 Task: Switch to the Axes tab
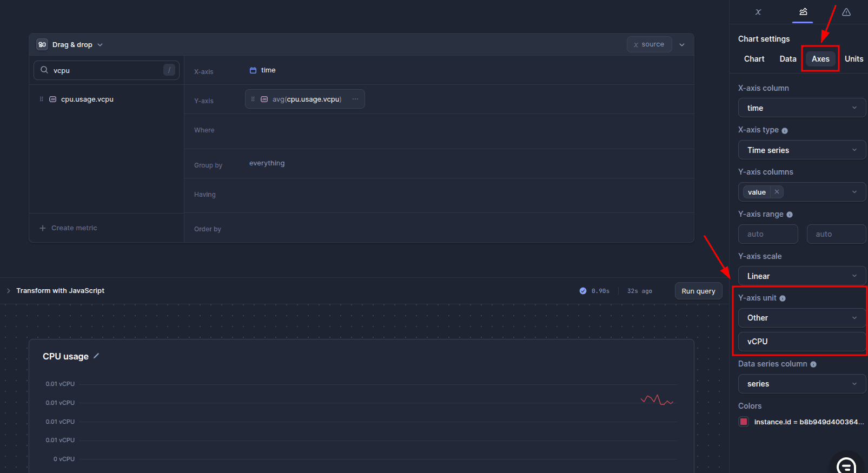click(820, 59)
